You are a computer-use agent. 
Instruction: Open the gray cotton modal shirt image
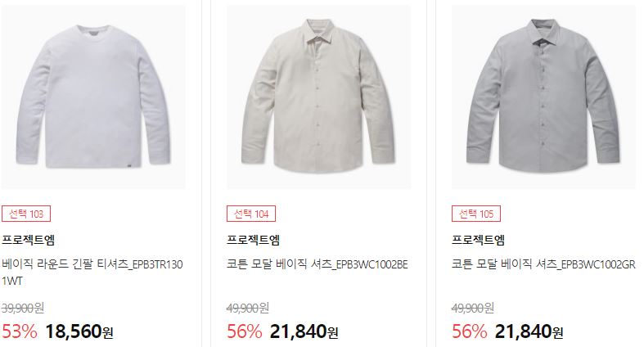point(543,97)
